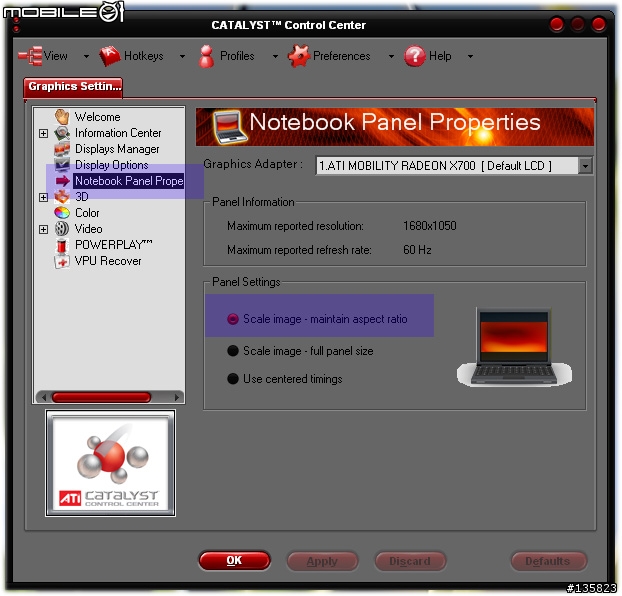Click the Maximum reported resolution label
Viewport: 622px width, 596px height.
pyautogui.click(x=296, y=226)
